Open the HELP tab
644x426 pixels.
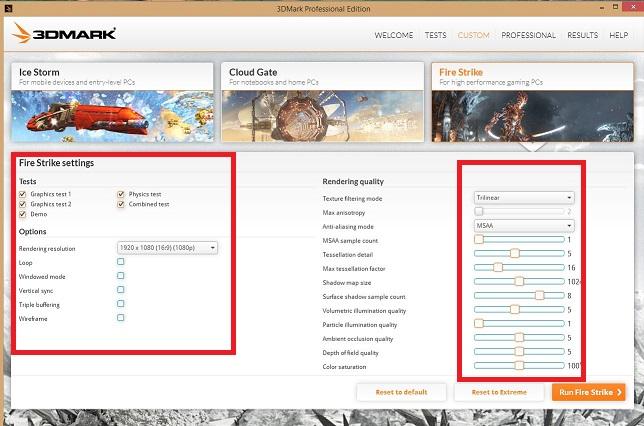point(619,35)
